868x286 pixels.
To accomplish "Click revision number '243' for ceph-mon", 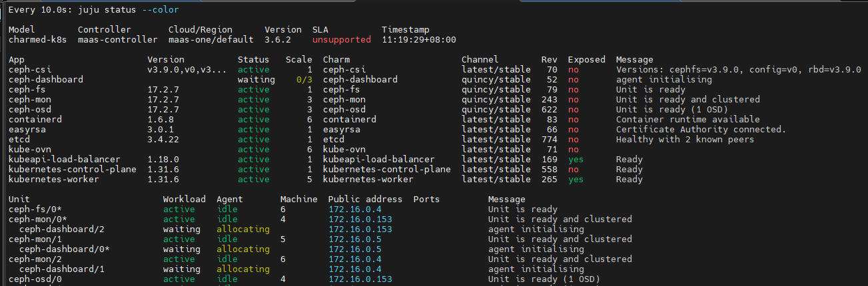I will tap(550, 100).
